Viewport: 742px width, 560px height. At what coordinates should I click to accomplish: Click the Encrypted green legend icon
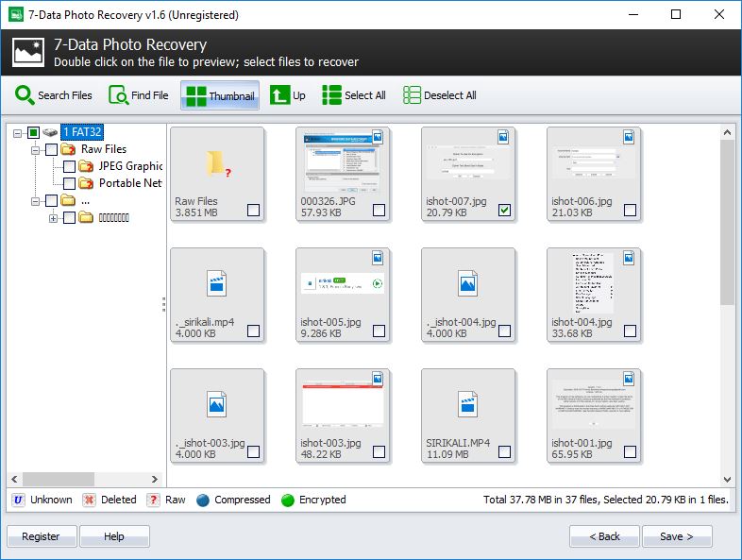[288, 500]
